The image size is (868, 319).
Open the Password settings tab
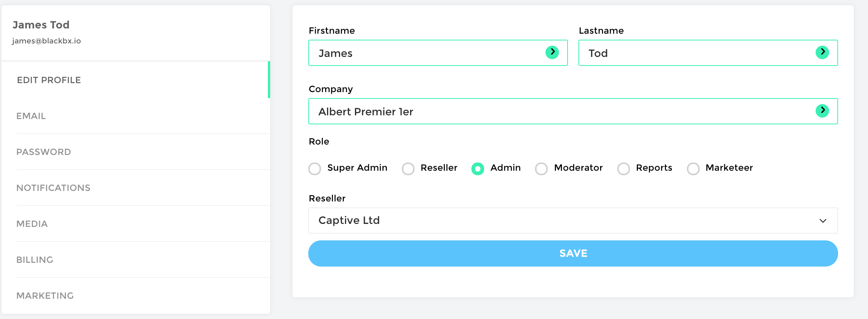click(x=44, y=152)
